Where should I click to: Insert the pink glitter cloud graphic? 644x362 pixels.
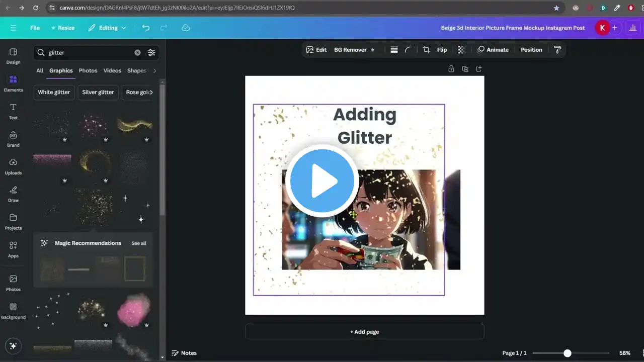[133, 310]
